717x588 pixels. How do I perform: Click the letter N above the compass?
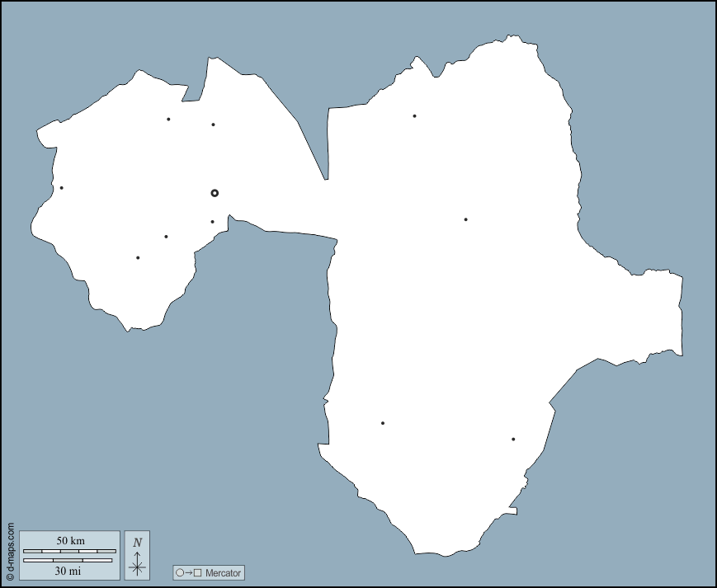[138, 542]
